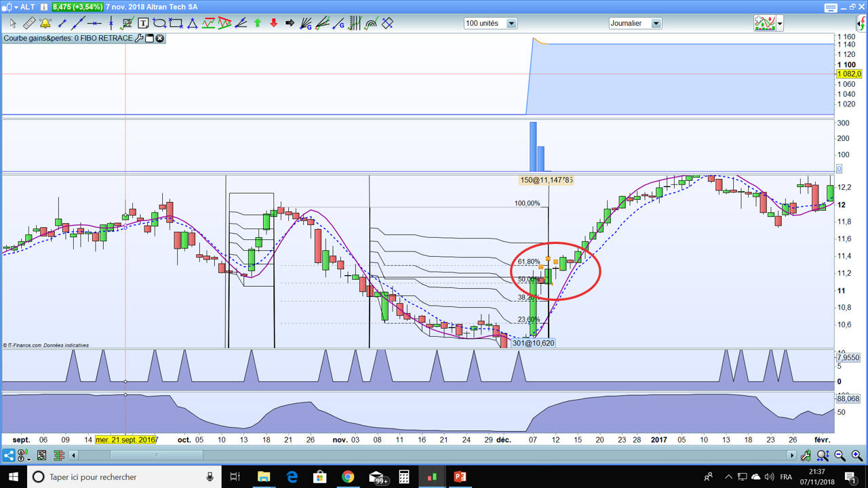Select the Fibonacci arcs tool
Screen dimensions: 868x488
[x=371, y=23]
